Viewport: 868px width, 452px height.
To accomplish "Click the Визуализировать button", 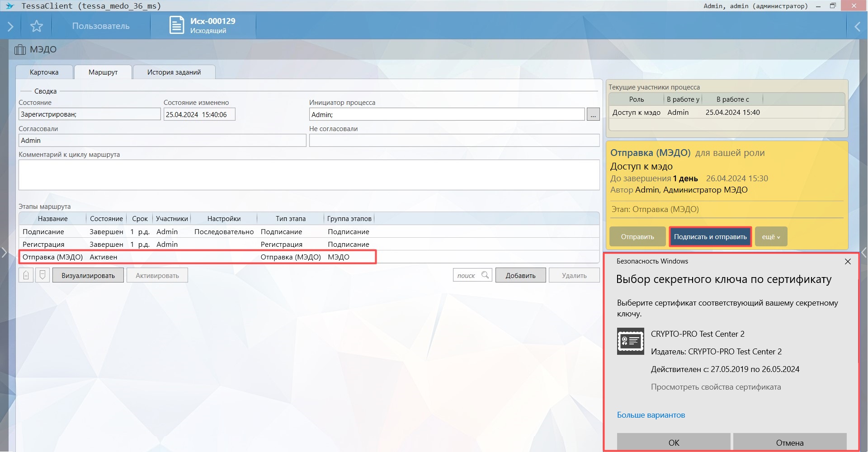I will [x=88, y=276].
